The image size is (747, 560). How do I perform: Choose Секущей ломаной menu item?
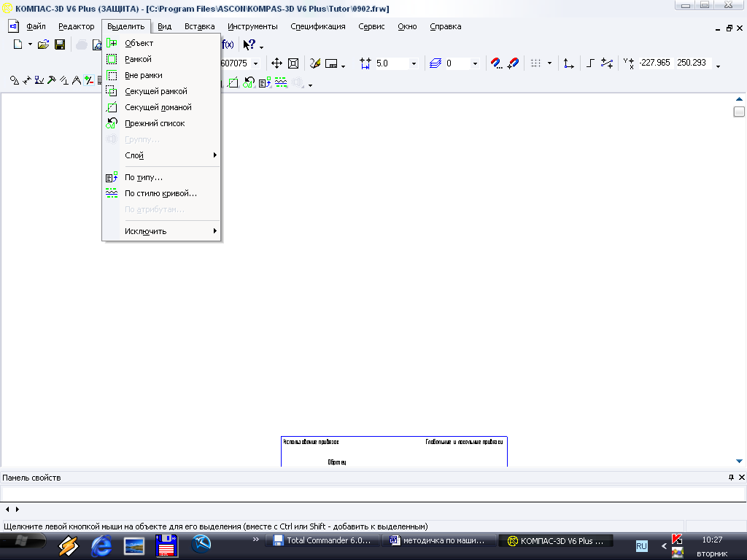click(x=161, y=107)
